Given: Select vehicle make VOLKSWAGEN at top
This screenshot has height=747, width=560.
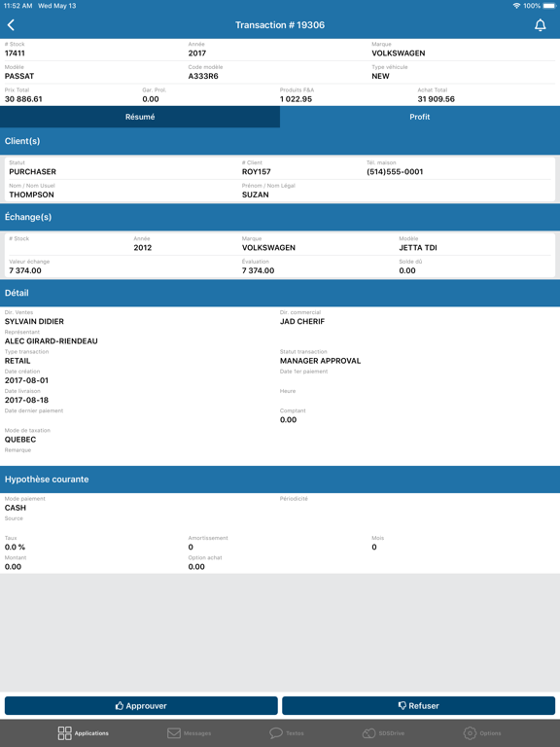Looking at the screenshot, I should [x=399, y=53].
